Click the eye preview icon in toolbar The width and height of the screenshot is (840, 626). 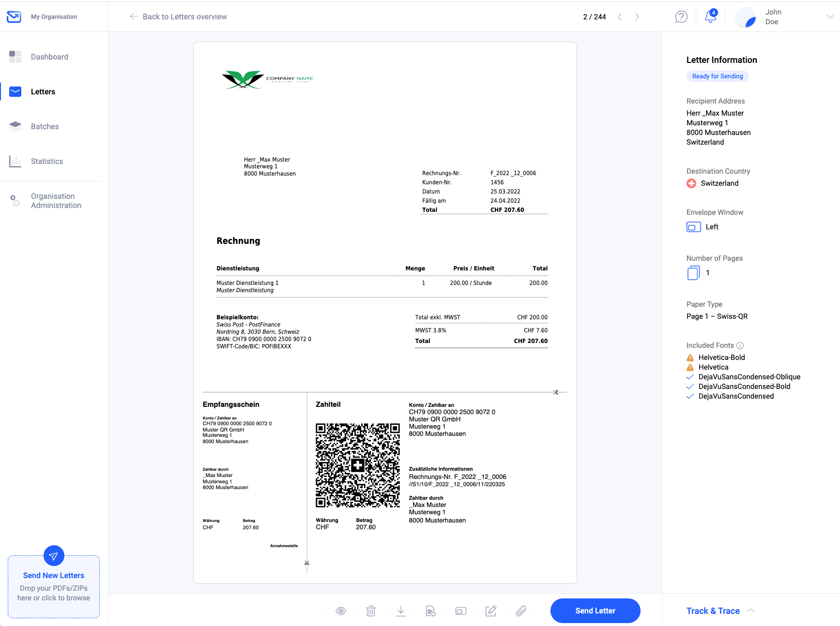pos(341,611)
